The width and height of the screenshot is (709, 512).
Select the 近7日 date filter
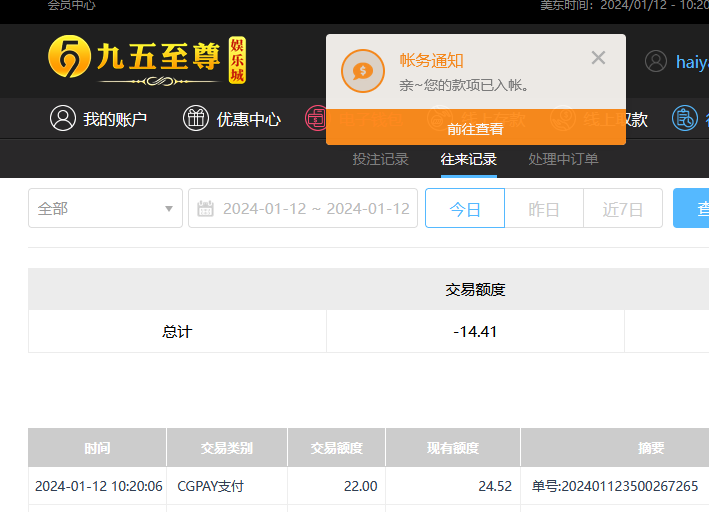(x=623, y=208)
